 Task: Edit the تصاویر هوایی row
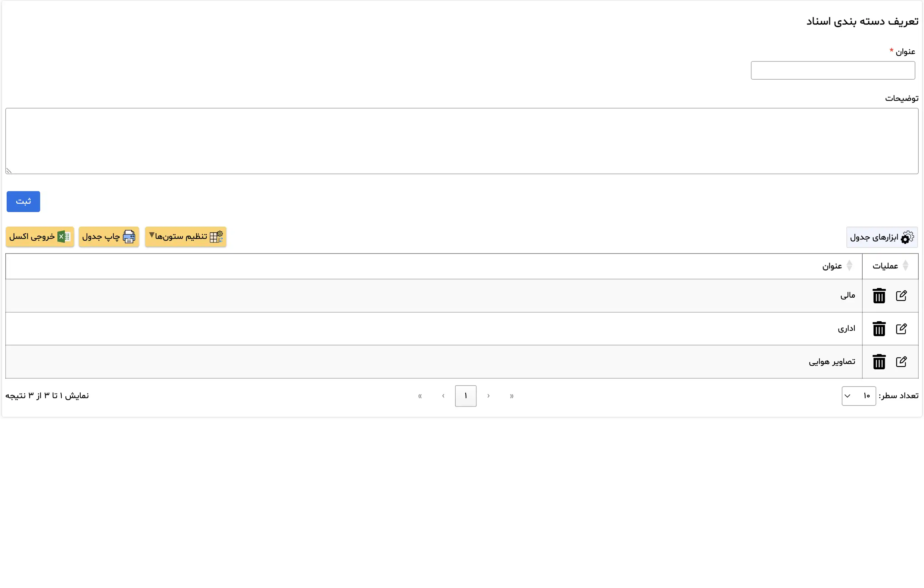(901, 362)
